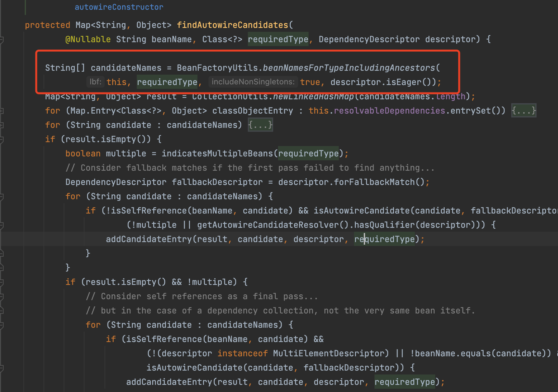
Task: Click the protected keyword
Action: pyautogui.click(x=47, y=25)
